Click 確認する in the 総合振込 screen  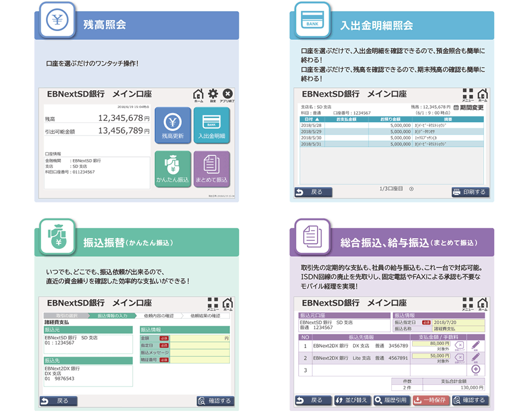click(x=470, y=400)
